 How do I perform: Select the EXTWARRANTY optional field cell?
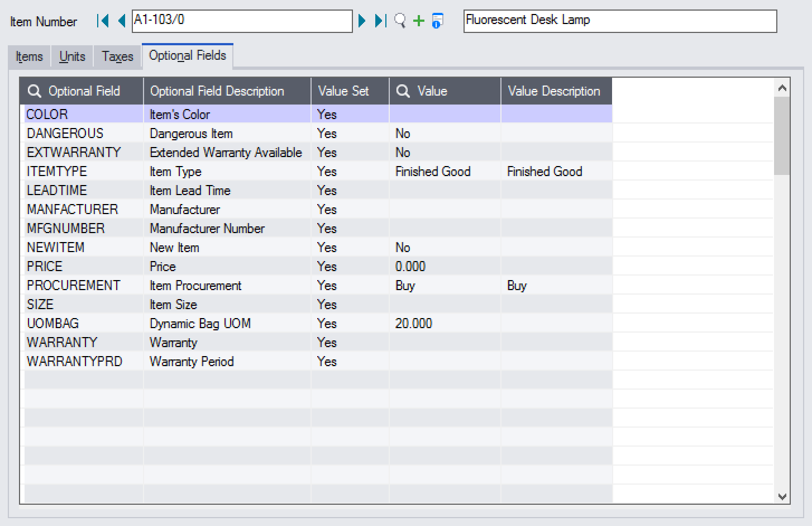click(x=84, y=152)
